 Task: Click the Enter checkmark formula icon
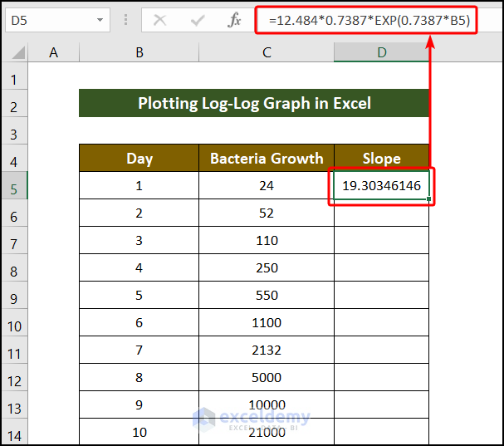tap(198, 21)
